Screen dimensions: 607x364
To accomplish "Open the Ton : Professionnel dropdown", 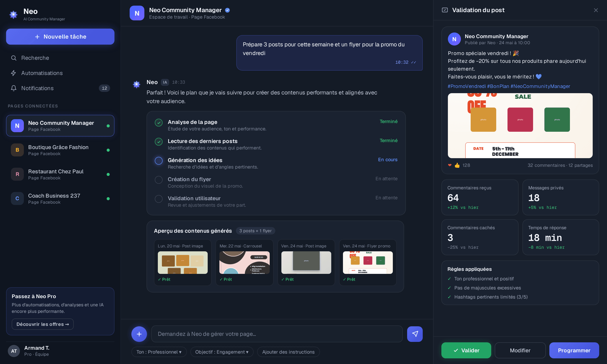I will 159,352.
